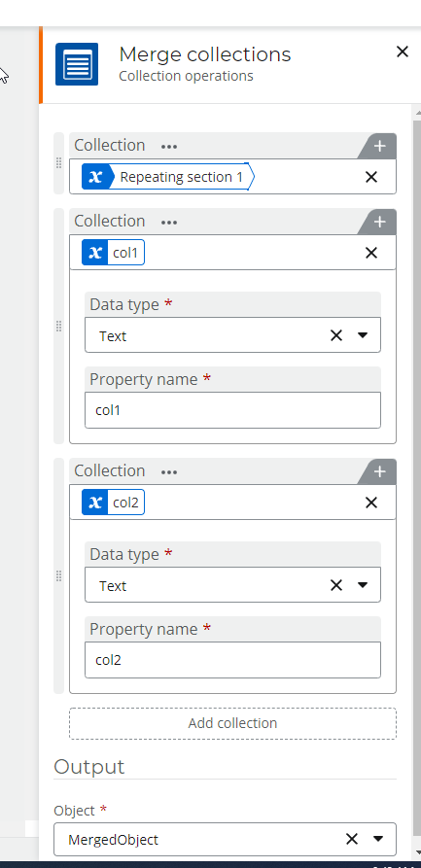Viewport: 421px width, 868px height.
Task: Click the col1 Property name field
Action: (x=232, y=410)
